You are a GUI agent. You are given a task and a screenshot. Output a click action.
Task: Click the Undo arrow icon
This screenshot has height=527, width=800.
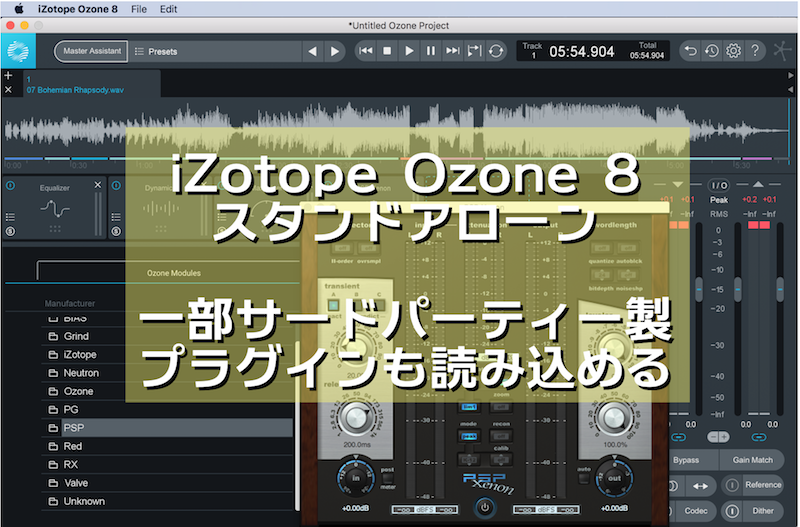(x=690, y=51)
